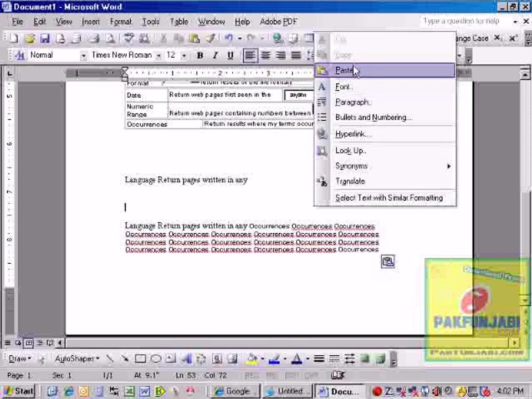
Task: Open the Font Size dropdown showing 12
Action: [x=184, y=56]
